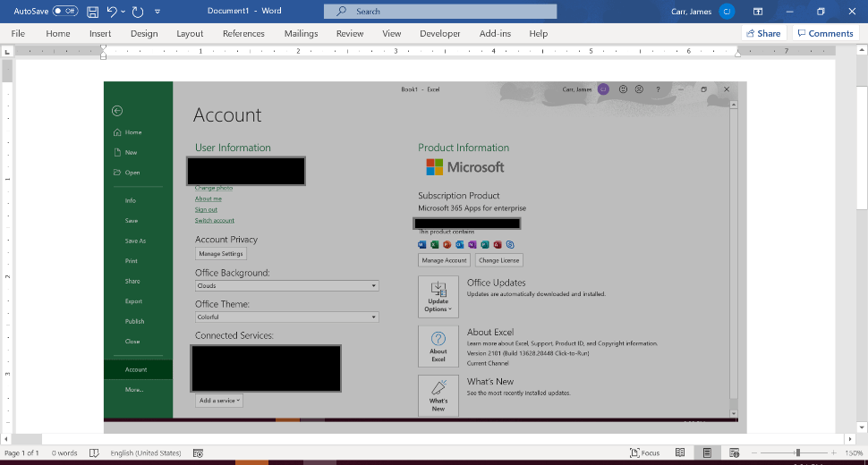
Task: Click English (United States) language indicator
Action: coord(146,452)
